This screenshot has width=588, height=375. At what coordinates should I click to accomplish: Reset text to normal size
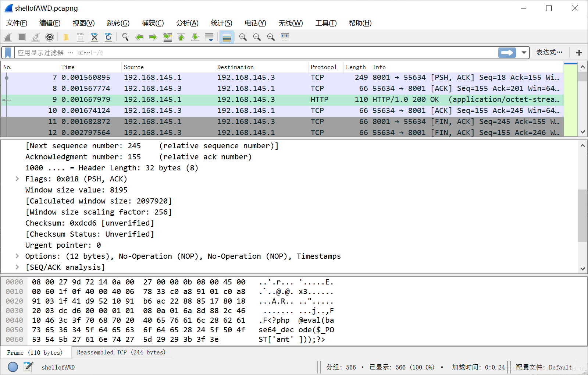pyautogui.click(x=271, y=37)
